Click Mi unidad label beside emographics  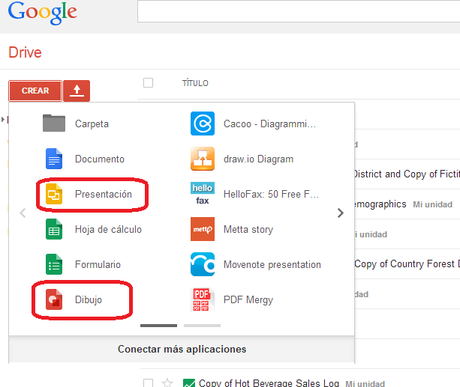(432, 204)
